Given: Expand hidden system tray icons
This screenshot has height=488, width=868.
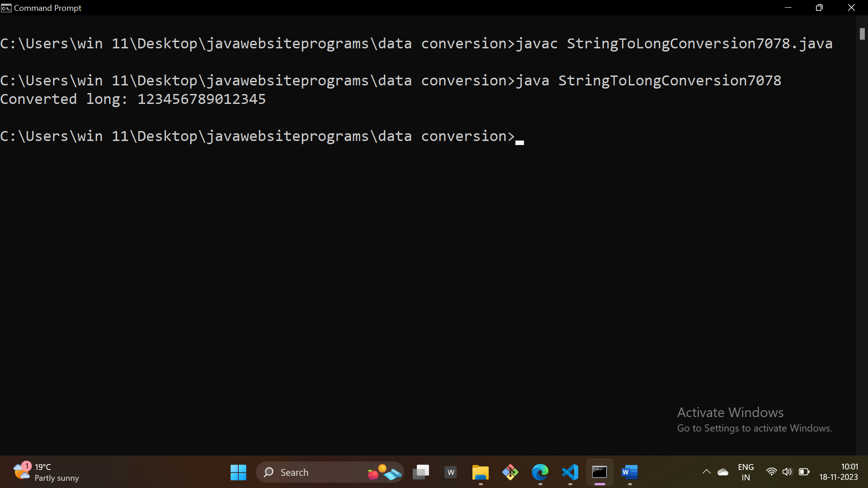Looking at the screenshot, I should (x=706, y=472).
